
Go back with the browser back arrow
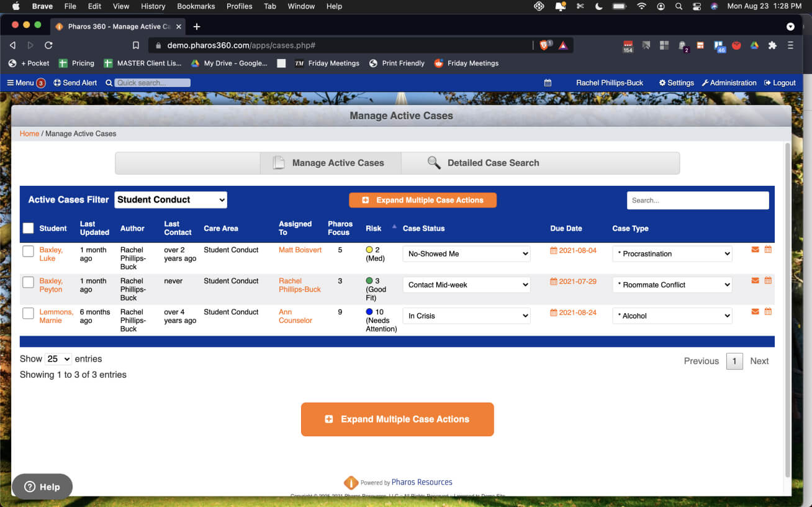point(12,45)
